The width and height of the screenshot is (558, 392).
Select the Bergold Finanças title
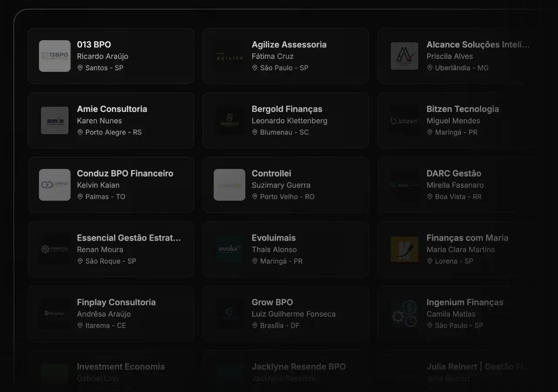pos(287,109)
